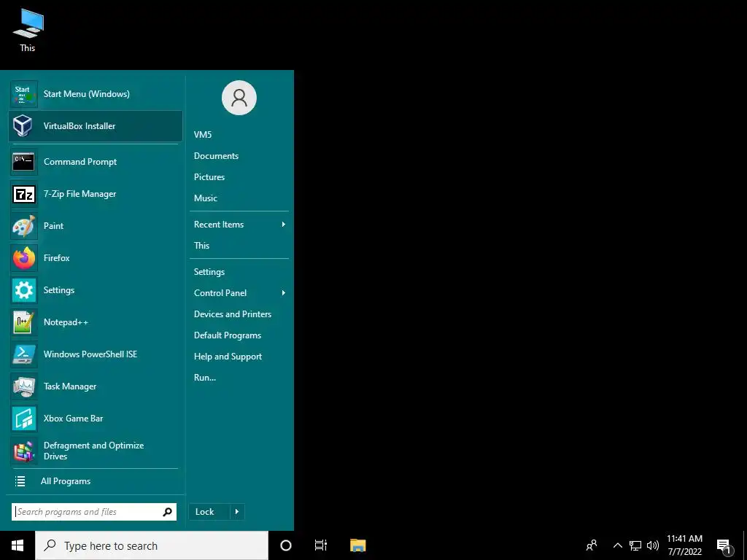This screenshot has width=747, height=560.
Task: Select the Recent Items label
Action: (219, 225)
